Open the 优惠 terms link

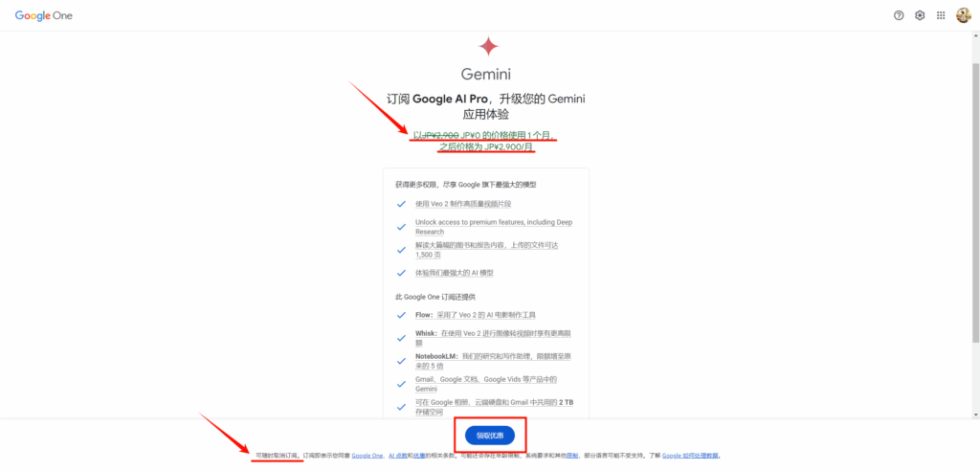point(419,456)
